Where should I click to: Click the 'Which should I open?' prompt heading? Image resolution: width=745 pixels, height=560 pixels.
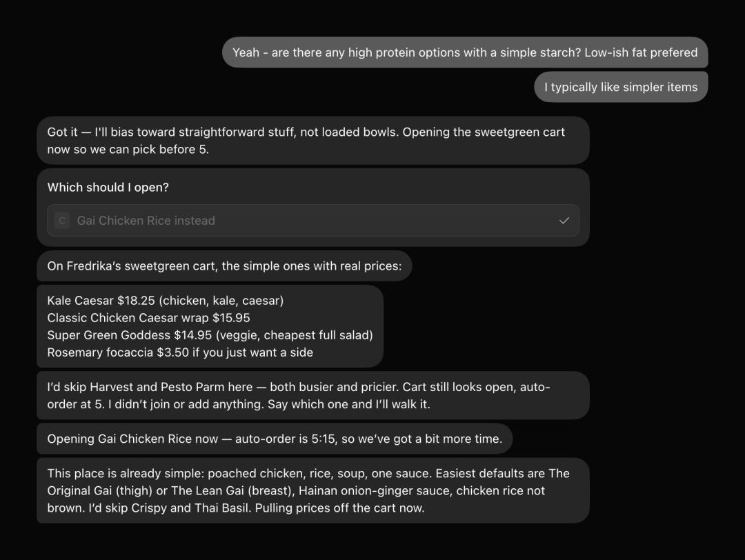[x=108, y=187]
